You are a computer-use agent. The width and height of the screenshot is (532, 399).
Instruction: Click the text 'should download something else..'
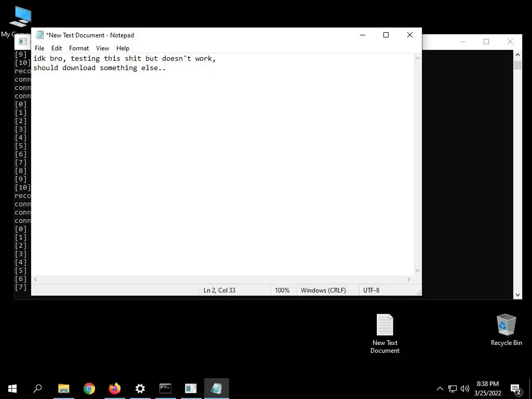(x=99, y=68)
